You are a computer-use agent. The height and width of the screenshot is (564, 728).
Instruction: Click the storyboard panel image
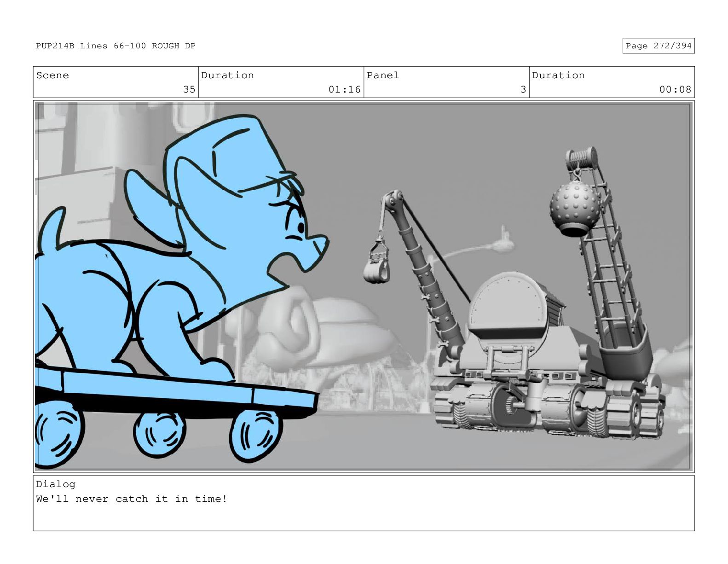coord(364,286)
